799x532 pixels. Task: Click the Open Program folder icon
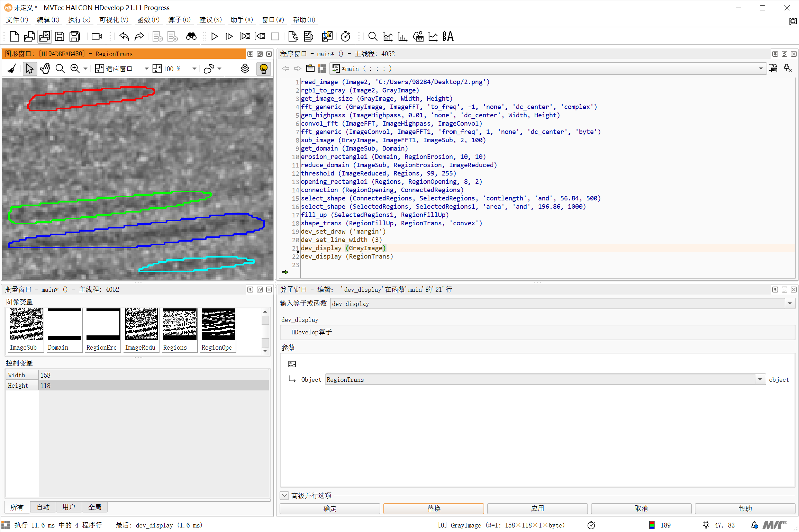29,36
